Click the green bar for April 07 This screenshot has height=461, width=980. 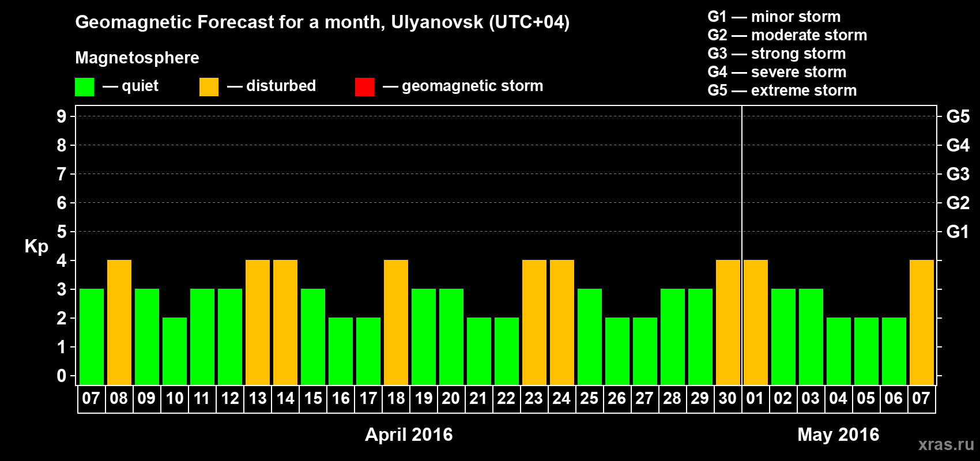click(92, 337)
